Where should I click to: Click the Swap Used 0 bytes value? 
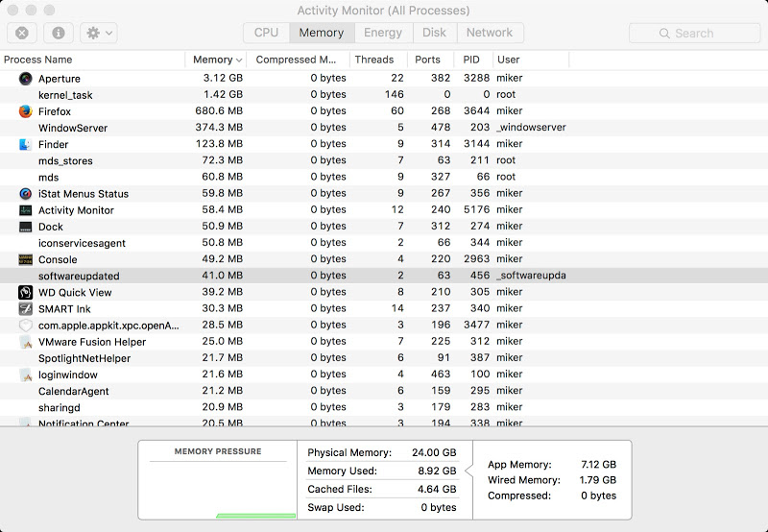(439, 507)
